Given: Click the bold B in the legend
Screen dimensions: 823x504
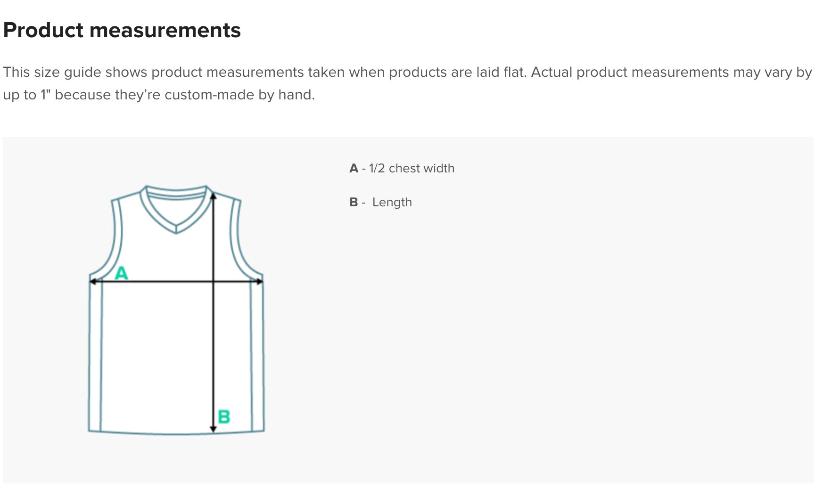Looking at the screenshot, I should click(354, 202).
